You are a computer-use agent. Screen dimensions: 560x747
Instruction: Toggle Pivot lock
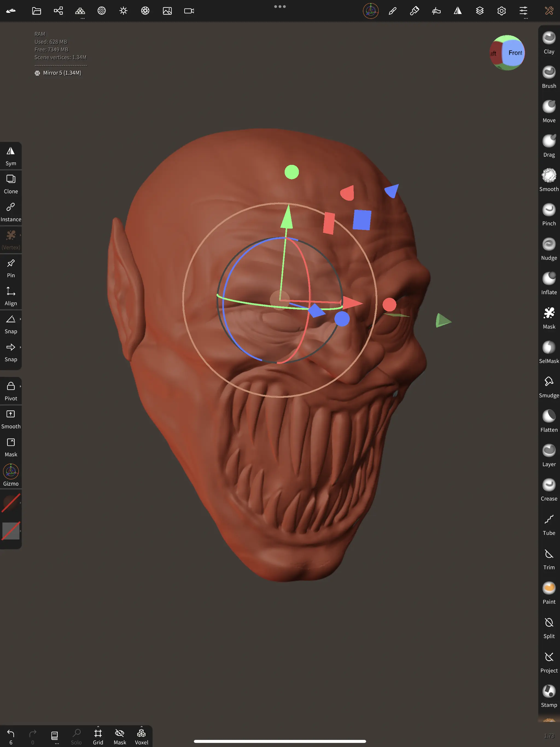tap(11, 391)
